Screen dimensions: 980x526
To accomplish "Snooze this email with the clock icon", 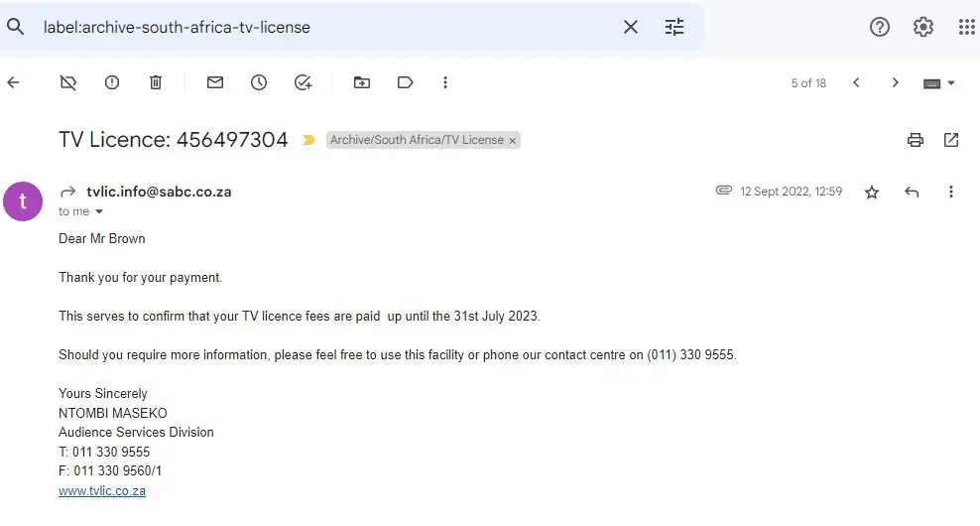I will [259, 82].
